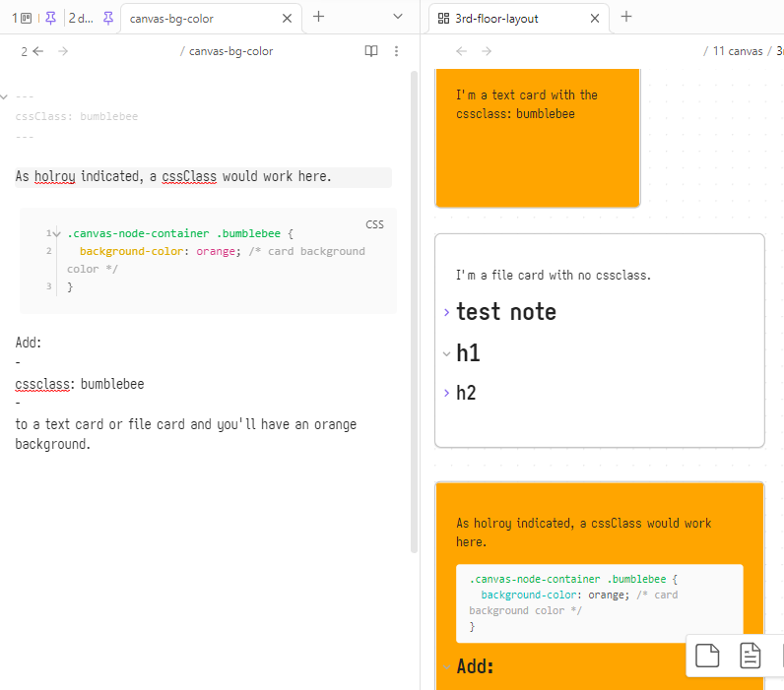Expand the 'h2' heading
The height and width of the screenshot is (690, 784).
446,393
